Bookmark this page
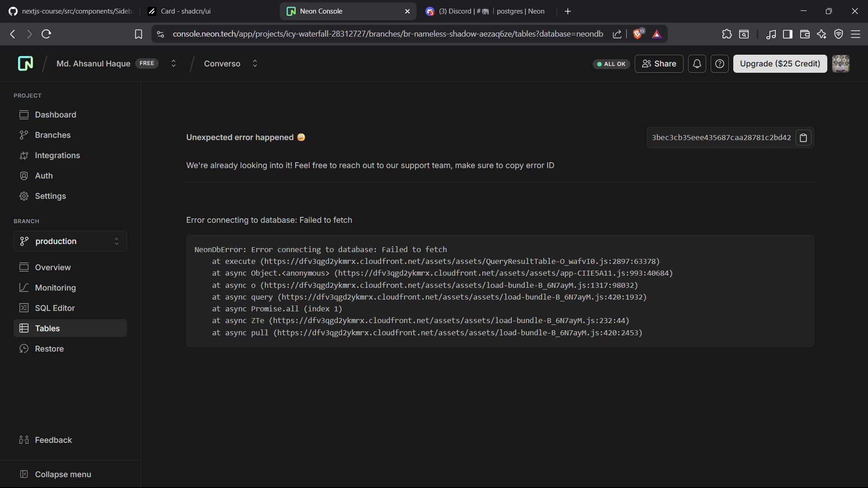This screenshot has height=488, width=868. pyautogui.click(x=138, y=34)
